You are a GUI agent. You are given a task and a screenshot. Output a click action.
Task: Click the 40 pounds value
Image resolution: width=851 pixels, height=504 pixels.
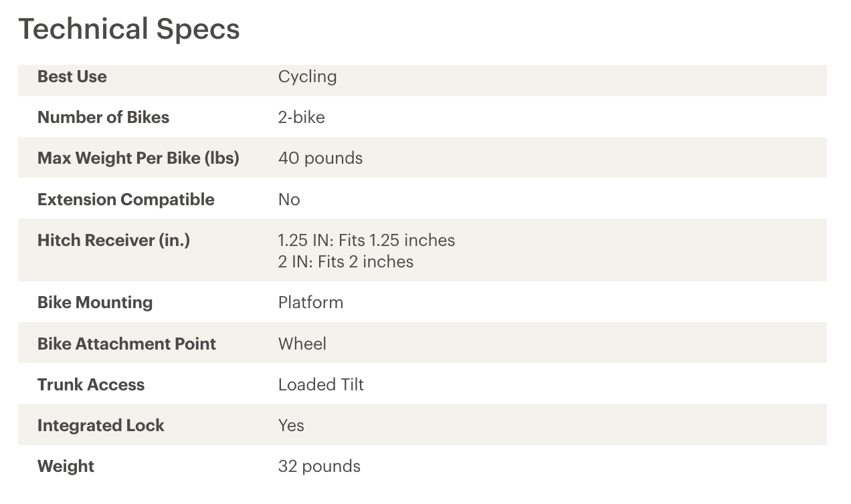320,158
